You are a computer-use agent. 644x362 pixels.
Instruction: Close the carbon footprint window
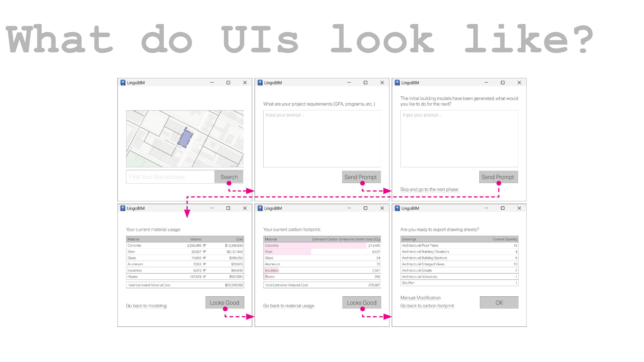point(382,208)
